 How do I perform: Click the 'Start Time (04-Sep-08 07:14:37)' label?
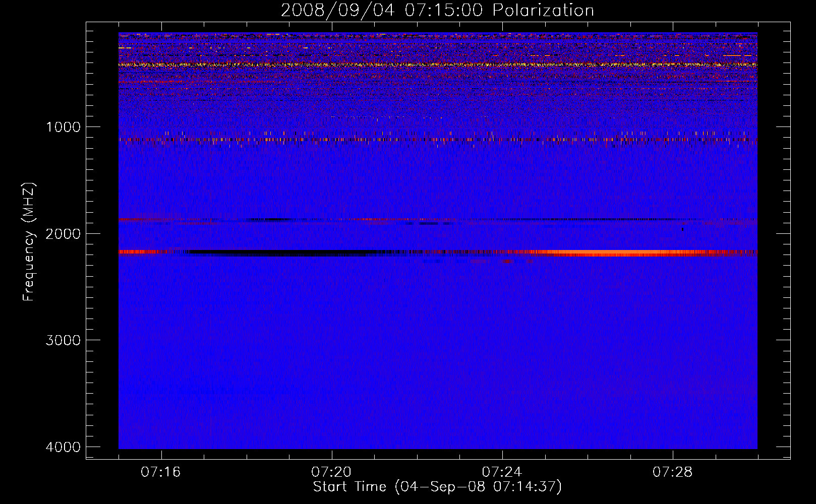pos(437,487)
